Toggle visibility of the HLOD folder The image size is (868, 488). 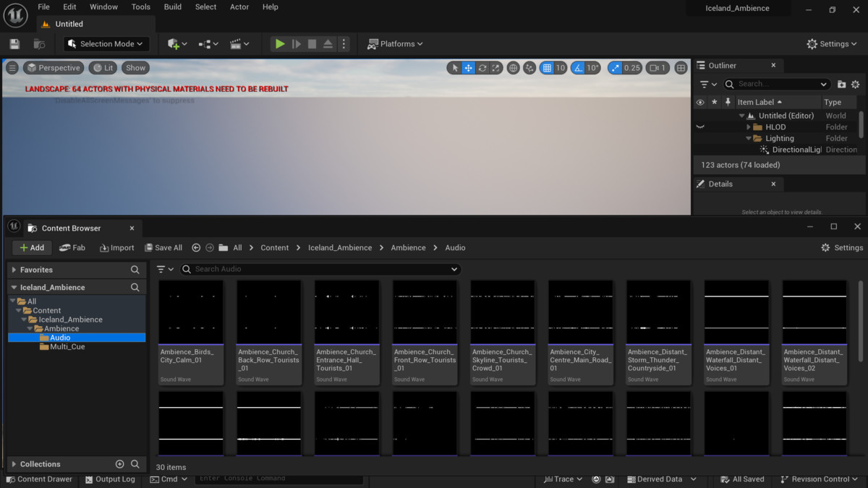coord(700,127)
